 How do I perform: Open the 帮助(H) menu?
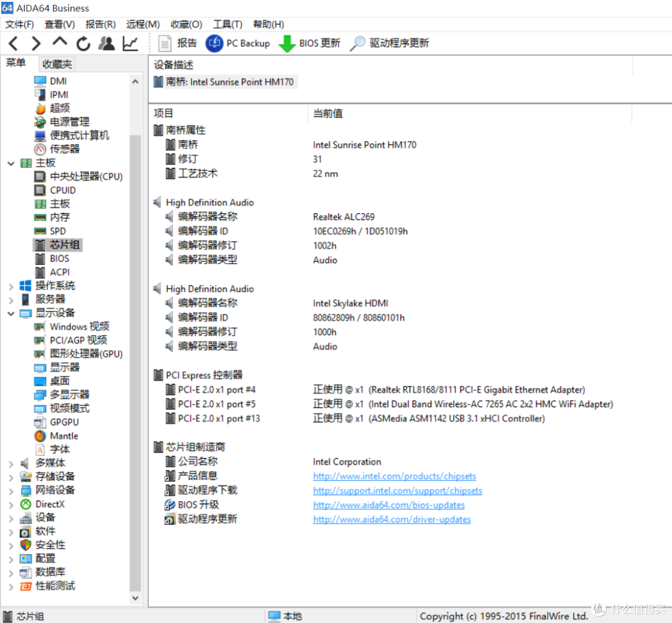coord(268,24)
